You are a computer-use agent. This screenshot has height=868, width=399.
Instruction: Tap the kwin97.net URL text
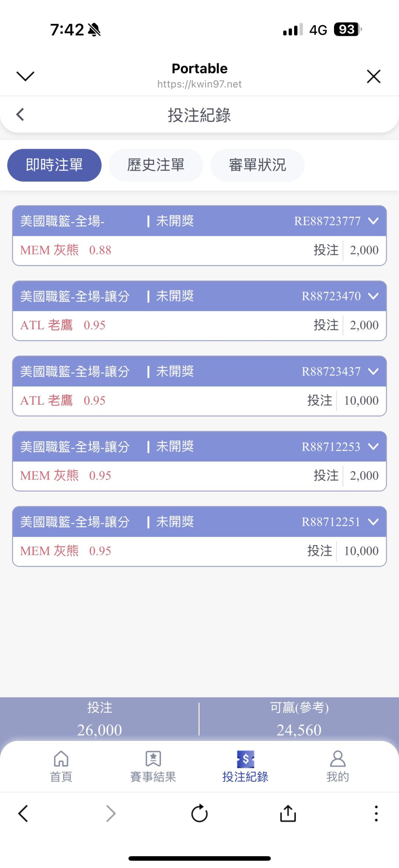pos(199,84)
